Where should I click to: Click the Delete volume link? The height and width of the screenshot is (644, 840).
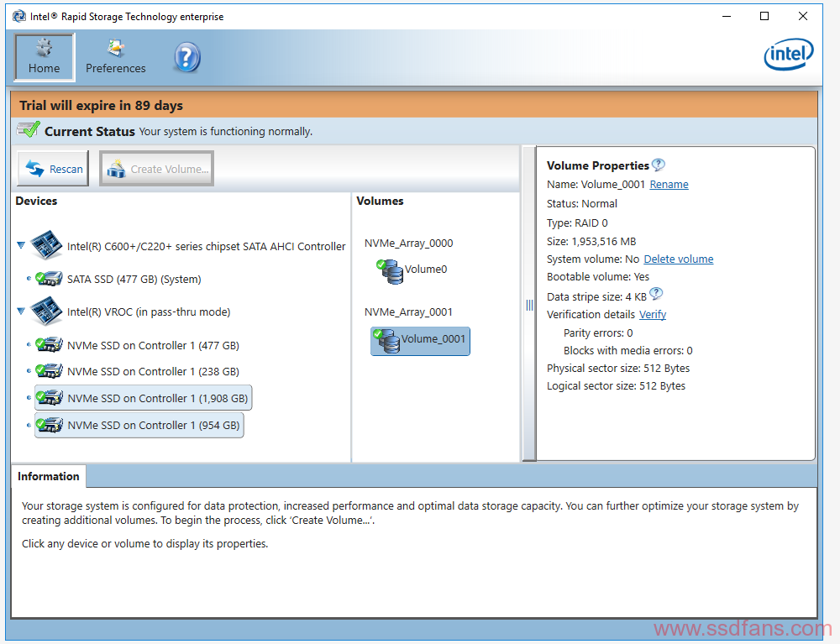click(678, 259)
